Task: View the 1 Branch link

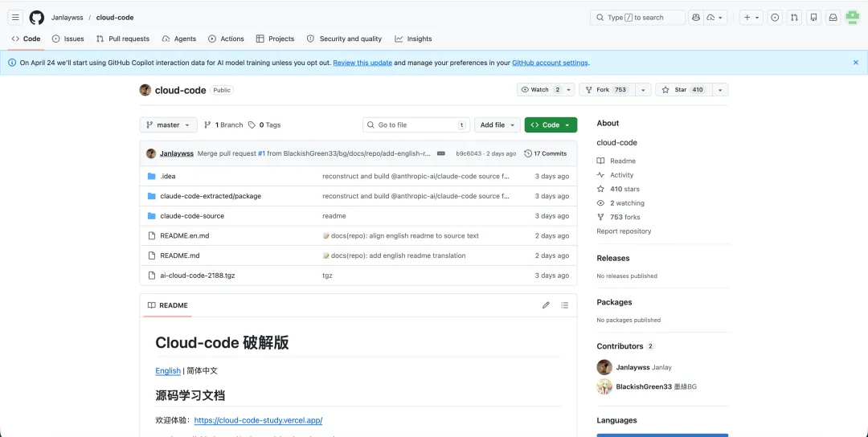Action: (x=223, y=125)
